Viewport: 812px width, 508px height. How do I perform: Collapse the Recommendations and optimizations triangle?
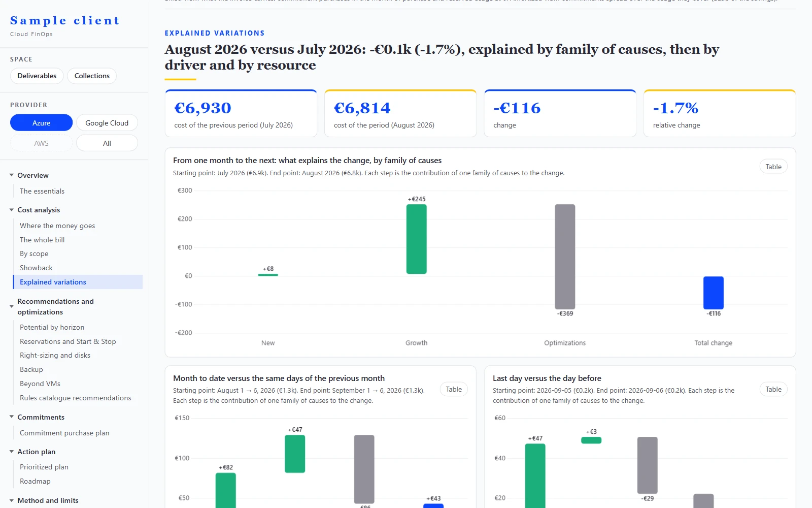[12, 306]
